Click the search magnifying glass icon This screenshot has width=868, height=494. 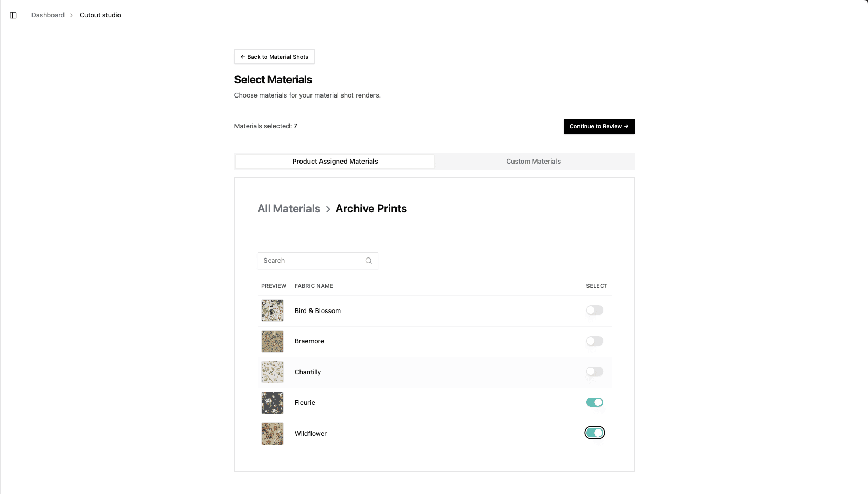coord(368,261)
